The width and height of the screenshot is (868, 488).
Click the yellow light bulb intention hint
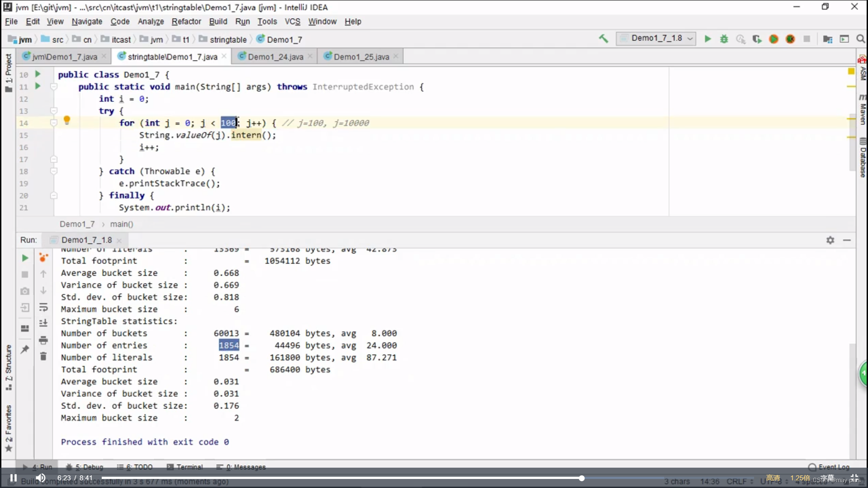pos(67,120)
